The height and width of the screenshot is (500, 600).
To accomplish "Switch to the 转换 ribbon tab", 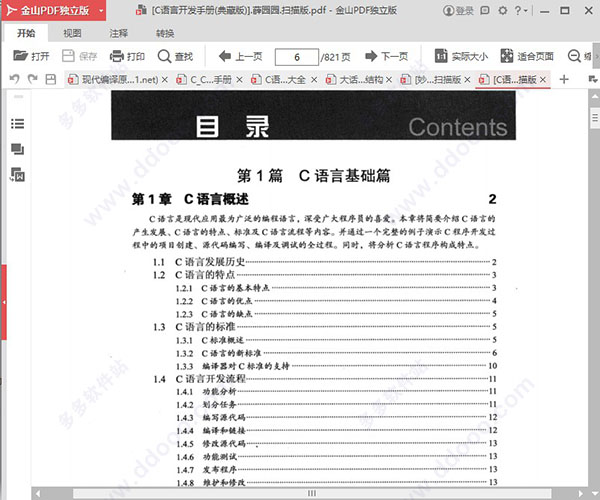I will click(165, 33).
